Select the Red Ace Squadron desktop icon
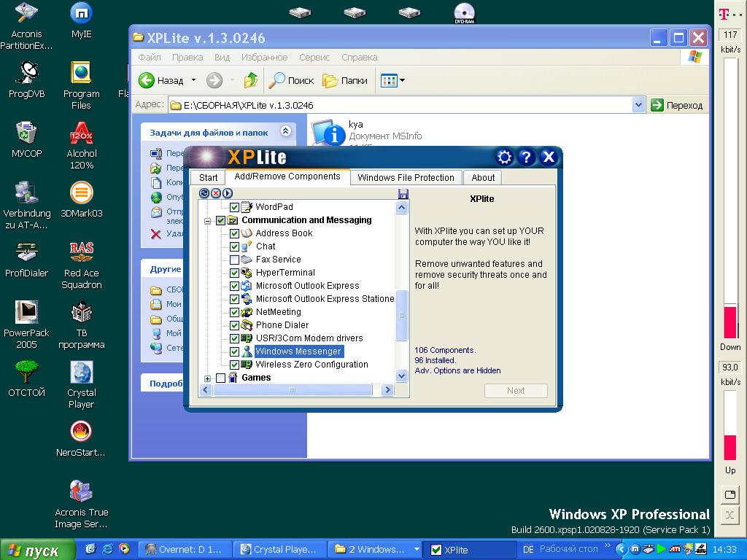The height and width of the screenshot is (560, 747). (x=82, y=265)
